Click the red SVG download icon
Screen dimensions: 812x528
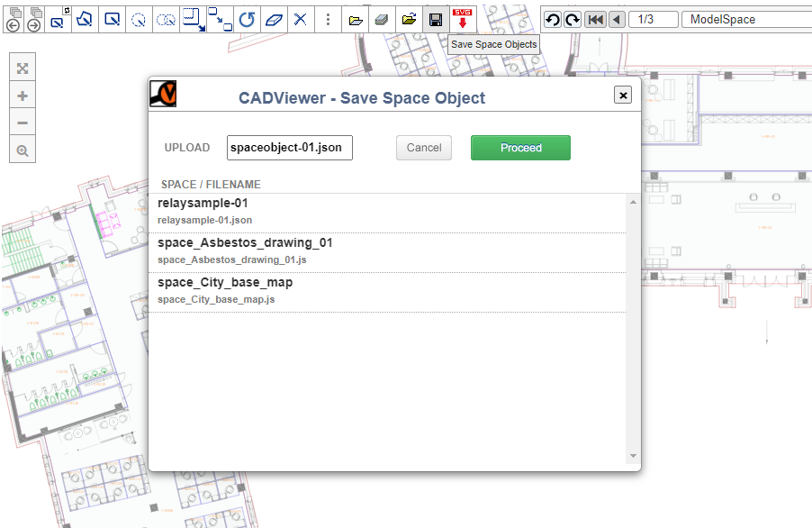coord(463,20)
